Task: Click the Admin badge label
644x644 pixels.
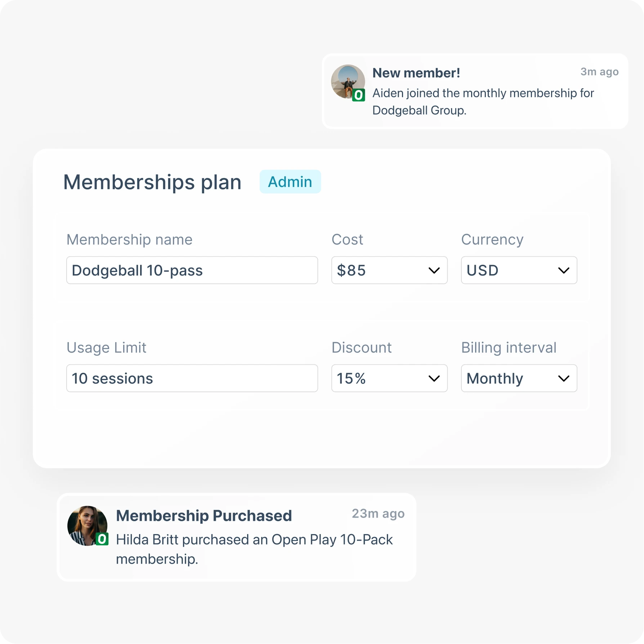Action: tap(290, 182)
